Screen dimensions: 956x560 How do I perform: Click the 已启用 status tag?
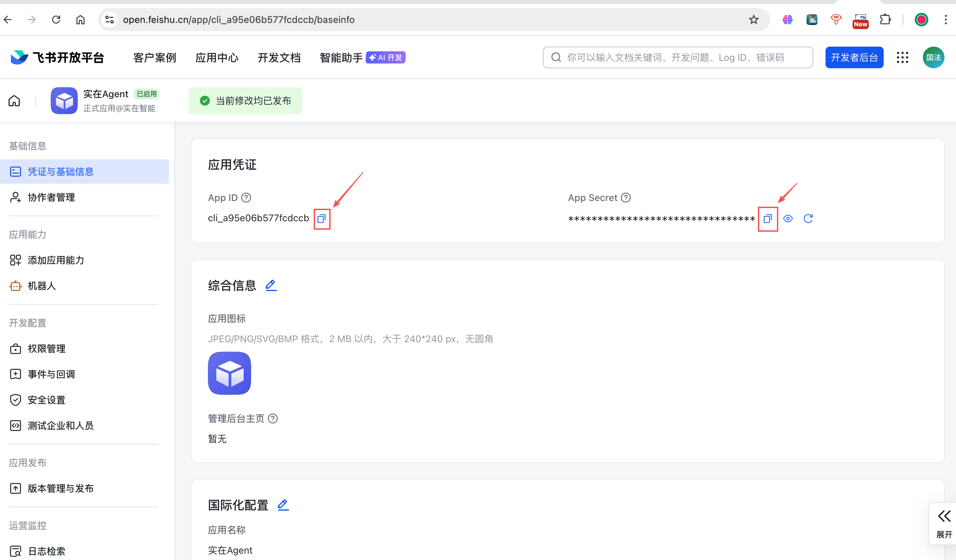coord(147,94)
